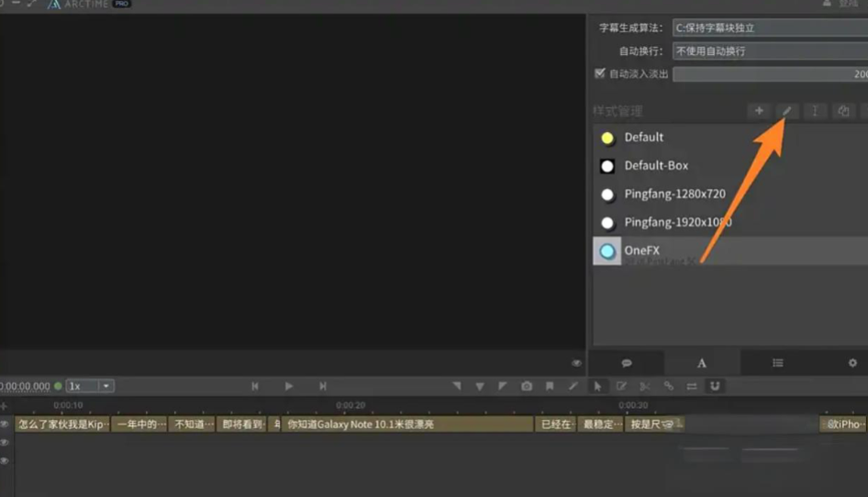Toggle first subtitle track eye visibility

5,425
